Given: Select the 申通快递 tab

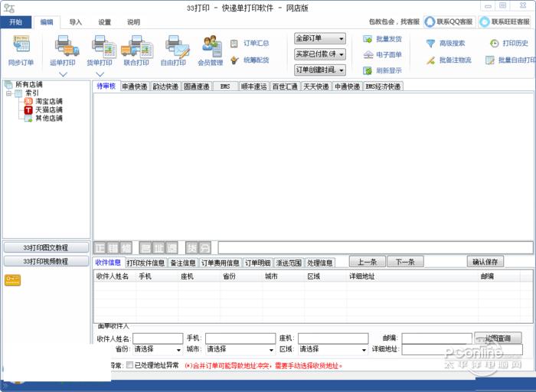Looking at the screenshot, I should (135, 87).
